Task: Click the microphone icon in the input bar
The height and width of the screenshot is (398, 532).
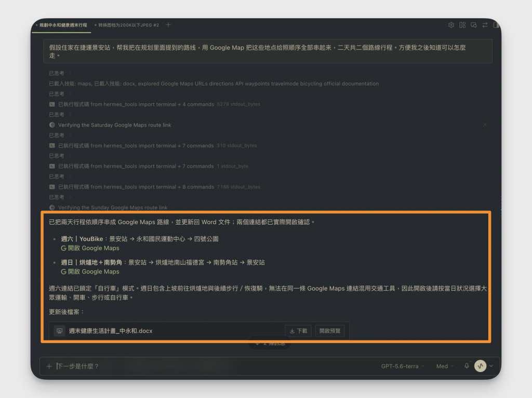Action: pyautogui.click(x=467, y=366)
